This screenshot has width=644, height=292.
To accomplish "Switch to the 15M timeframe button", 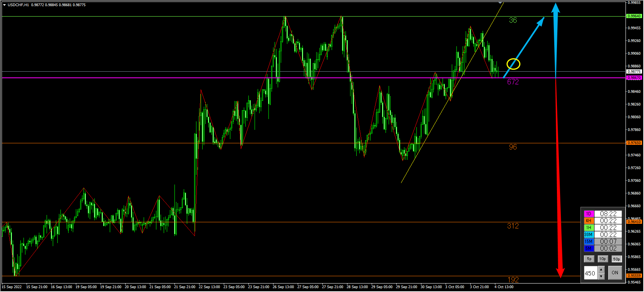I will point(589,242).
